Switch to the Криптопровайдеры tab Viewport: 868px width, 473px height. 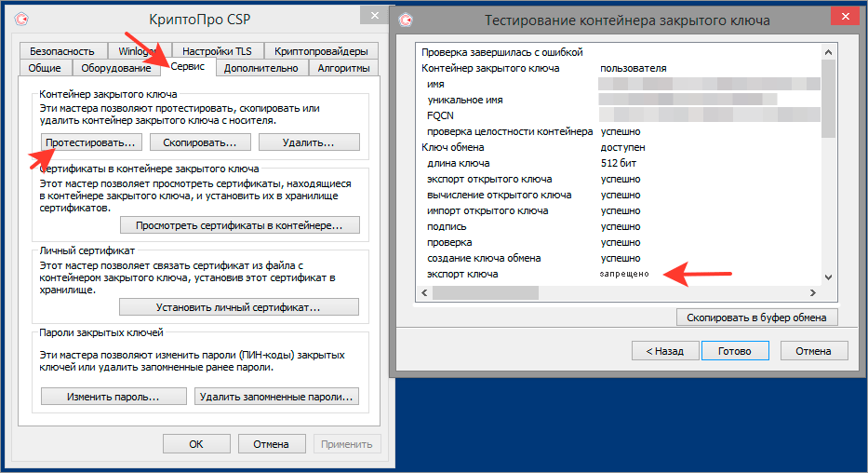(x=321, y=51)
